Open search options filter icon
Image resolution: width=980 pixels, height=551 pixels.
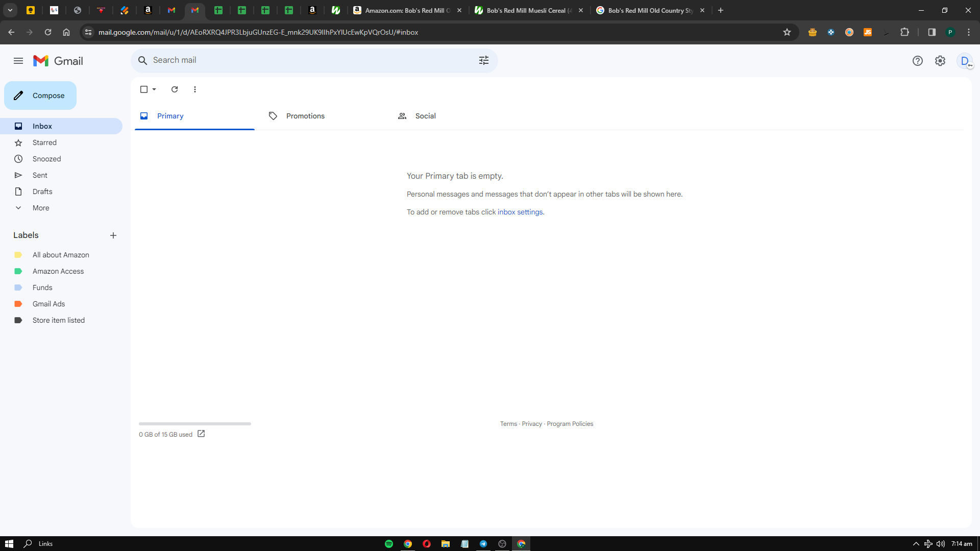pos(484,60)
